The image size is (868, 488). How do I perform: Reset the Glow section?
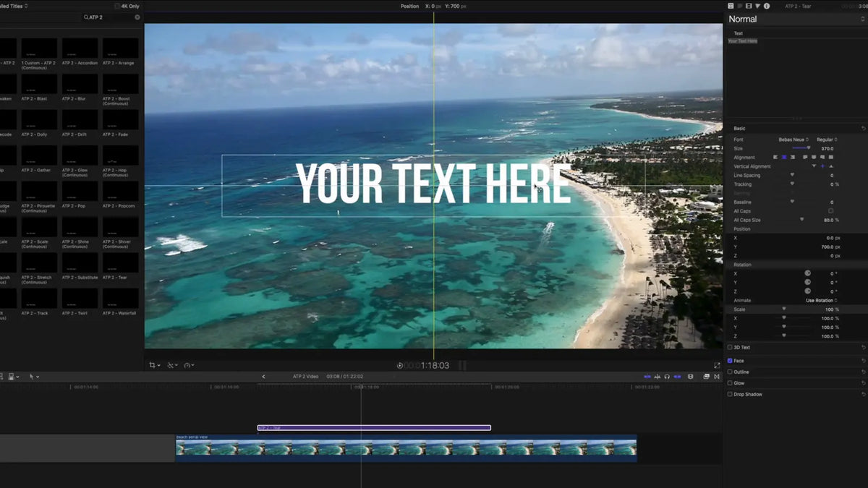pos(863,383)
